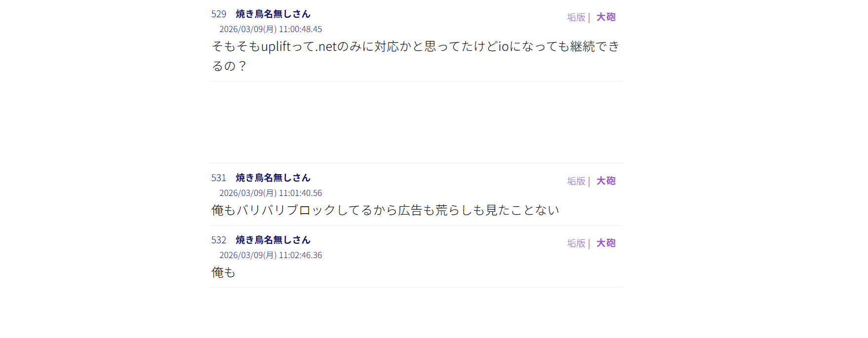Click timestamp 11:01:40.56 of post 531
This screenshot has width=868, height=338.
pyautogui.click(x=300, y=193)
